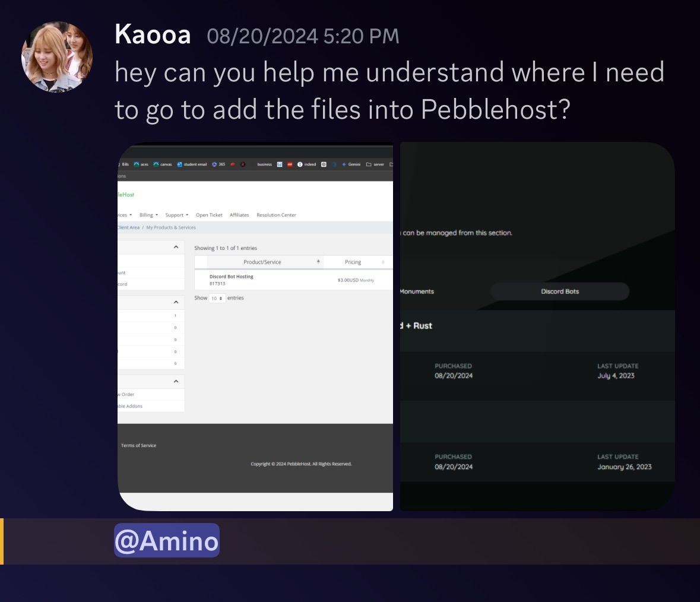
Task: Open the Gemini bookmark
Action: (x=351, y=164)
